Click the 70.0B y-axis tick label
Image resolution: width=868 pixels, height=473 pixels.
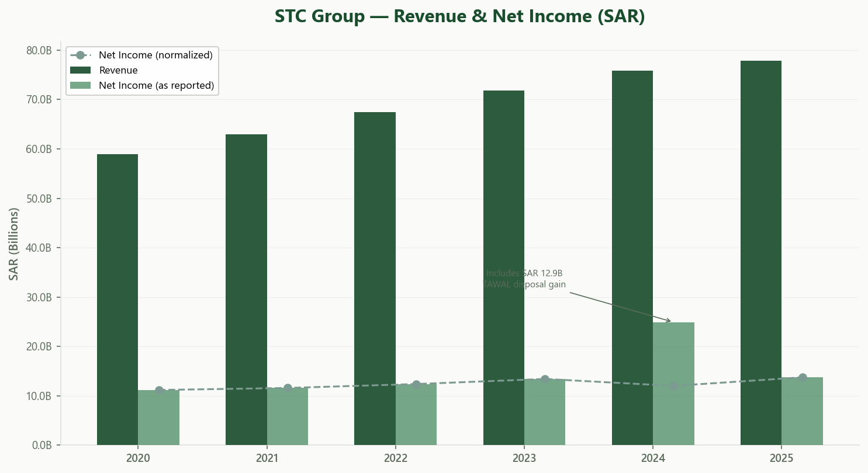[x=39, y=99]
